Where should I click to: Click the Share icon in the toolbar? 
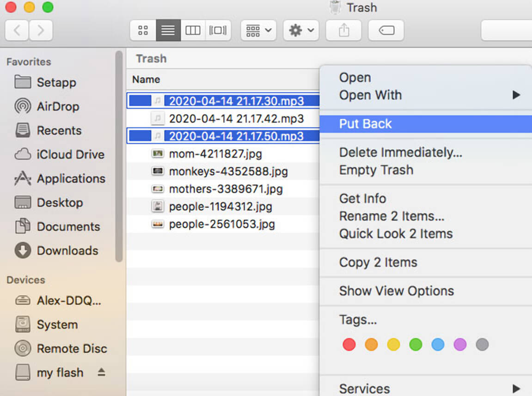click(343, 30)
